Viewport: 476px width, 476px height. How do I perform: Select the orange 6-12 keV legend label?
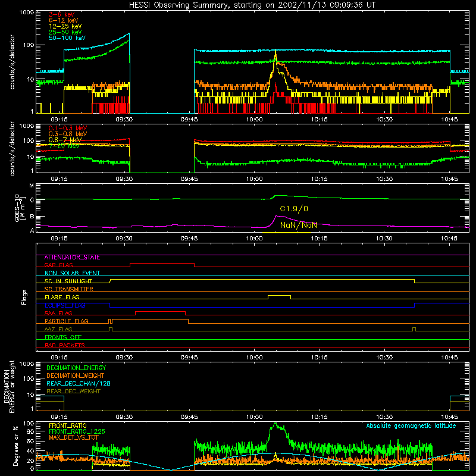click(x=63, y=20)
